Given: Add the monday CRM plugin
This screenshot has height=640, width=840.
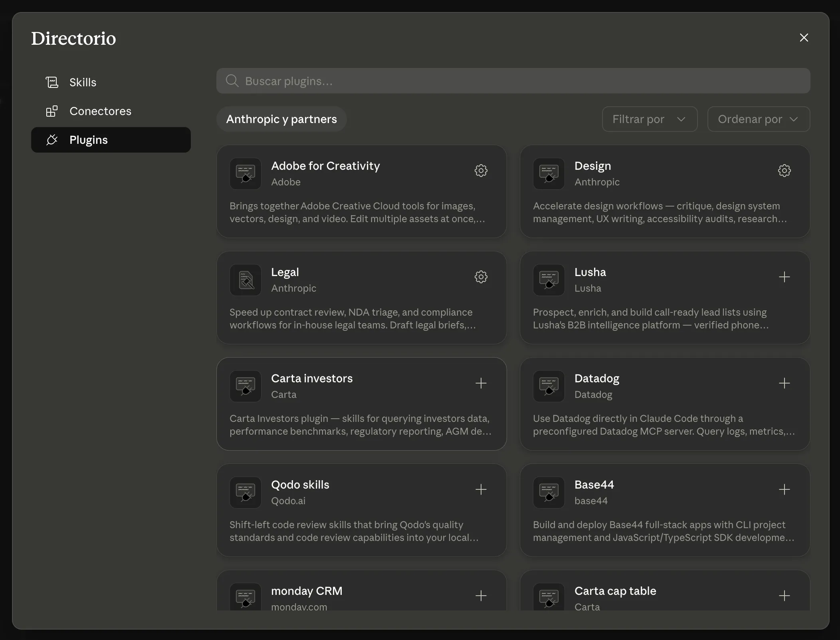Looking at the screenshot, I should coord(481,596).
